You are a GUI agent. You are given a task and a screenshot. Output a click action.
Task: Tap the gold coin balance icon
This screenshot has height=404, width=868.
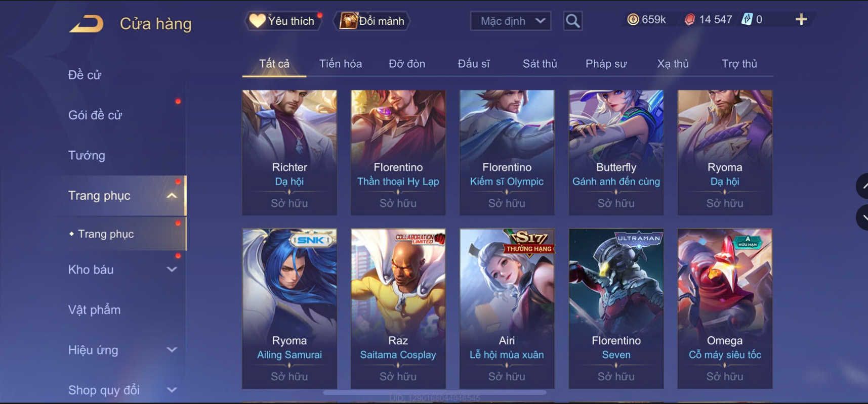pos(633,20)
